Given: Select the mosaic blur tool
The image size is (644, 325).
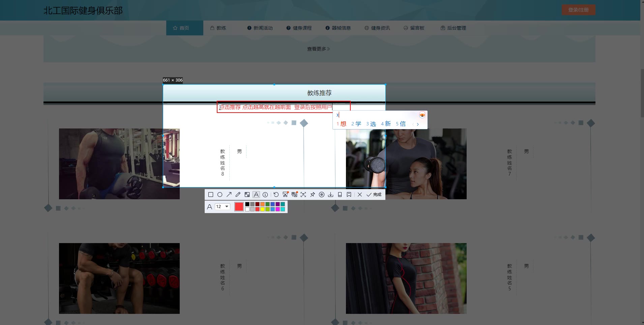Looking at the screenshot, I should (247, 195).
